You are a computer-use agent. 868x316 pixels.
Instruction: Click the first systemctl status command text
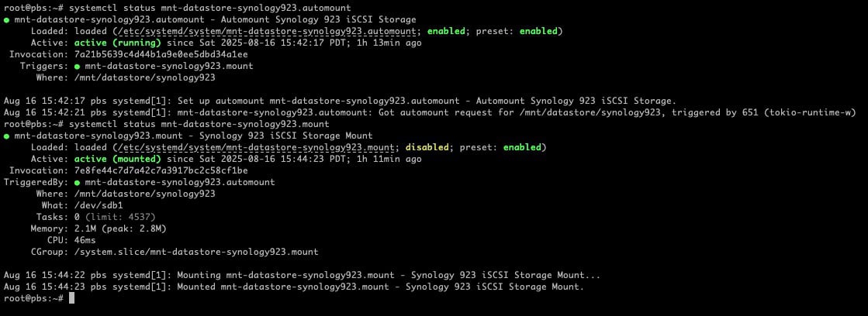tap(209, 9)
